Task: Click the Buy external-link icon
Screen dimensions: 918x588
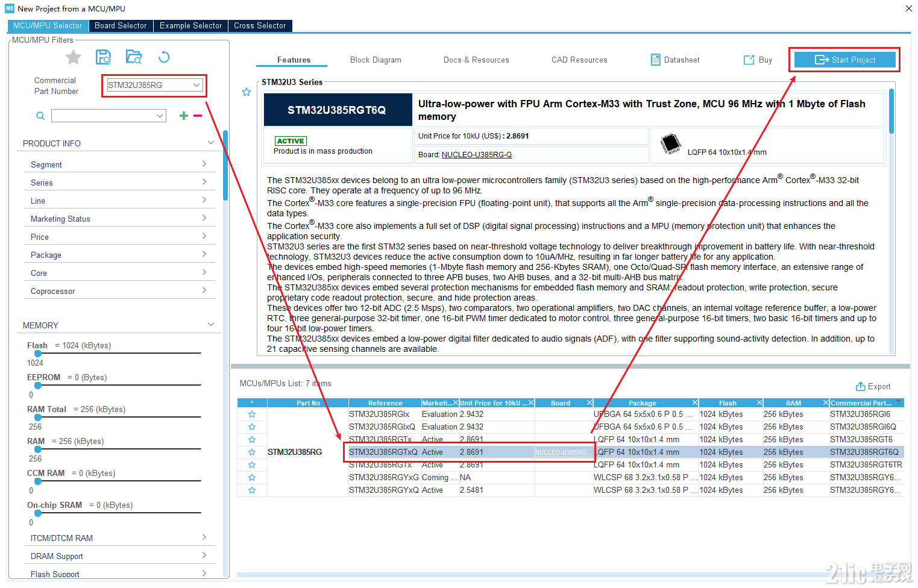Action: tap(749, 60)
